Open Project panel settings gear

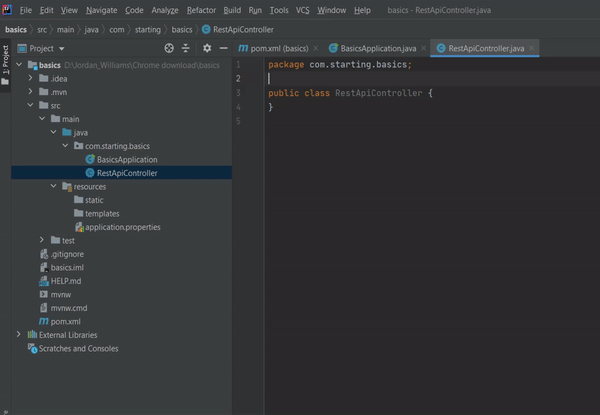click(x=207, y=48)
